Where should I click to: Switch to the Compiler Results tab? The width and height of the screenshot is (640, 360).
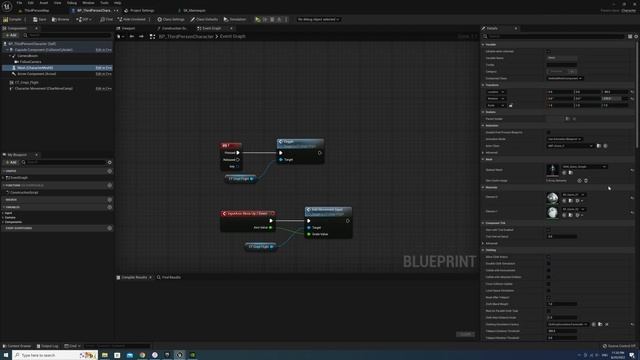(x=133, y=278)
